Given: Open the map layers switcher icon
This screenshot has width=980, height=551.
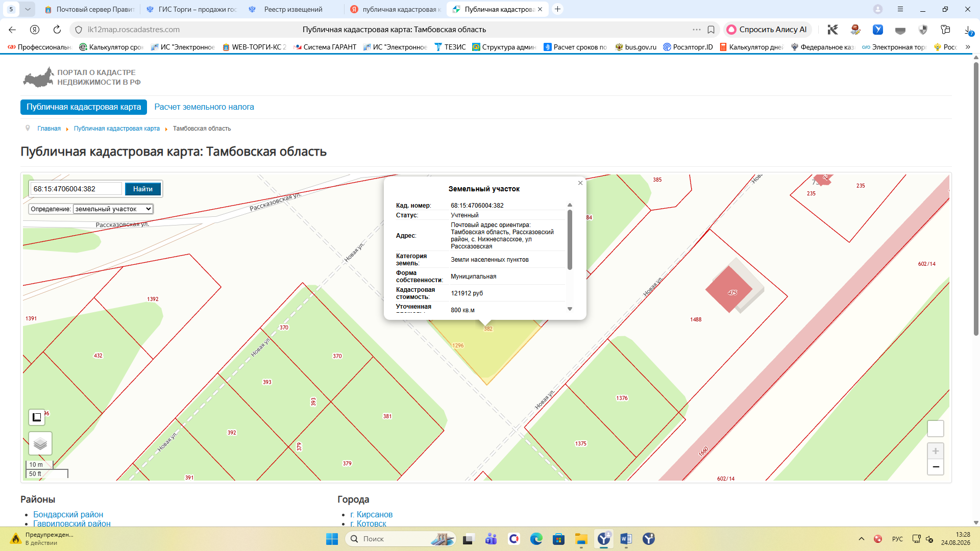Looking at the screenshot, I should pyautogui.click(x=40, y=443).
